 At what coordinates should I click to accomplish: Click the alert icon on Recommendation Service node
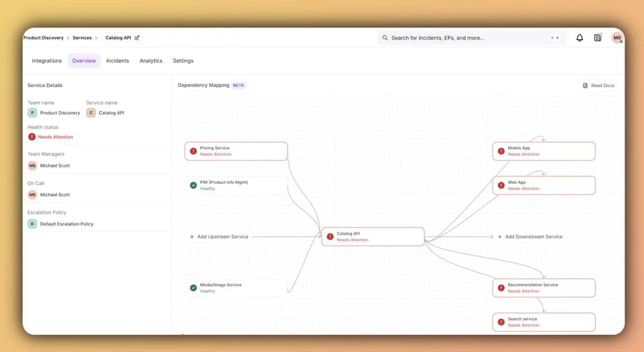501,288
